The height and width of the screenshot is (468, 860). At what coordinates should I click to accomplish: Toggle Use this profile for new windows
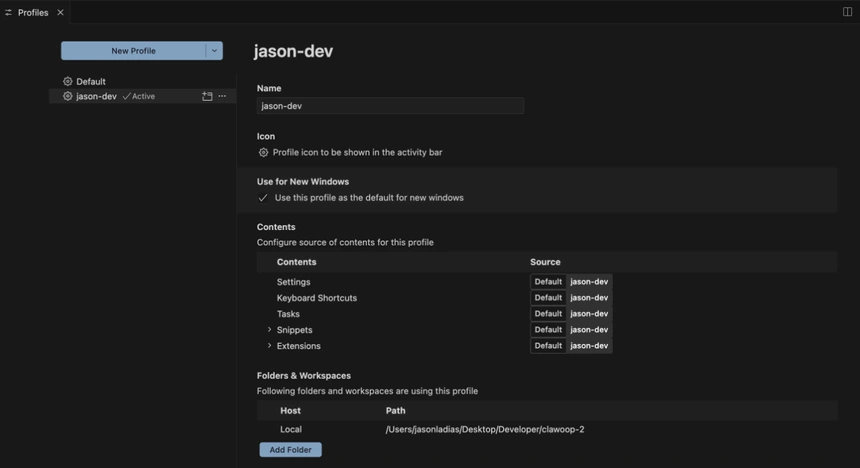pyautogui.click(x=264, y=198)
